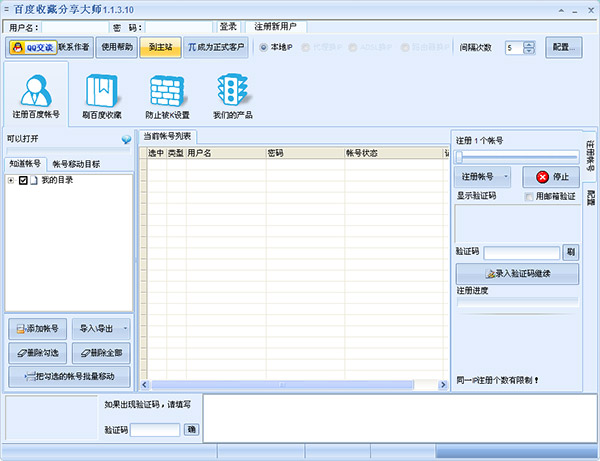The width and height of the screenshot is (600, 461).
Task: Click the 确 confirm captcha button
Action: pyautogui.click(x=191, y=430)
